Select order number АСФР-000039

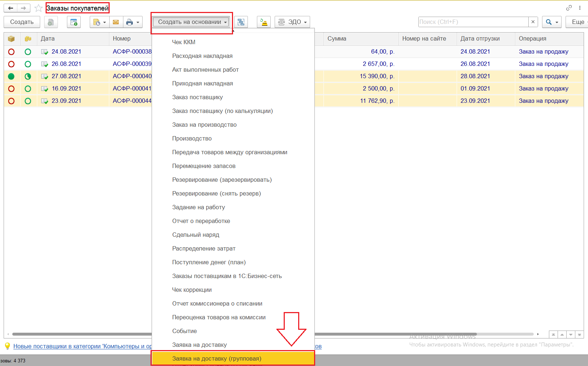pyautogui.click(x=132, y=64)
